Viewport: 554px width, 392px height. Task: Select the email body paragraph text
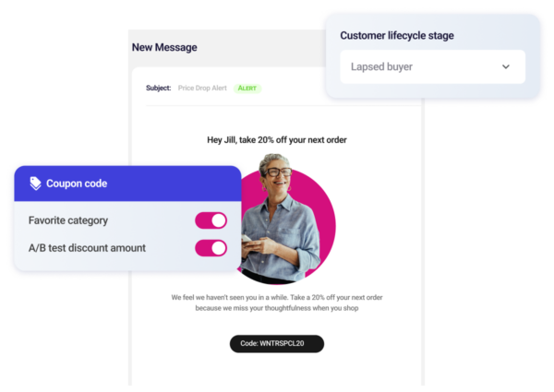[x=277, y=303]
